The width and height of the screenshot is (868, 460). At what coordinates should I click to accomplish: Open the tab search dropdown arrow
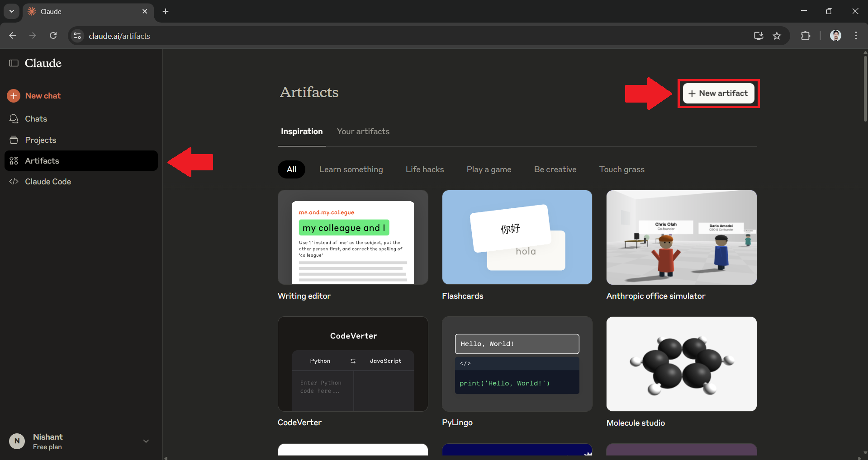12,11
